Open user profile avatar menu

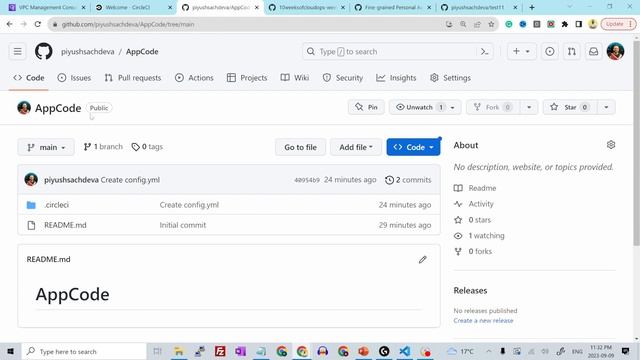(615, 51)
